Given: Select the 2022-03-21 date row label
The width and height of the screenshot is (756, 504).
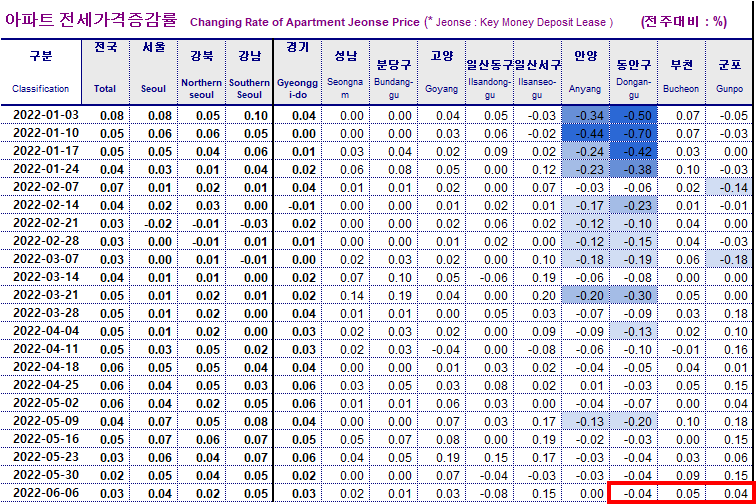Looking at the screenshot, I should pos(46,295).
